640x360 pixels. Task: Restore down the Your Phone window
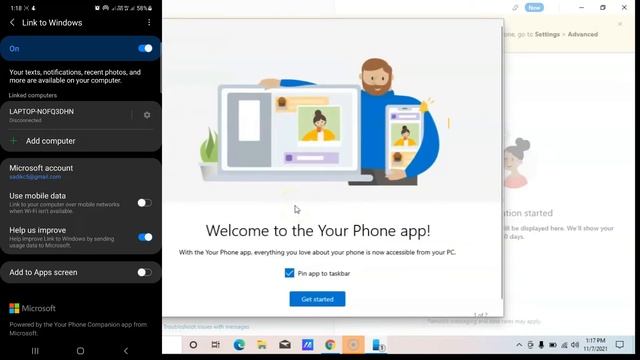point(603,7)
